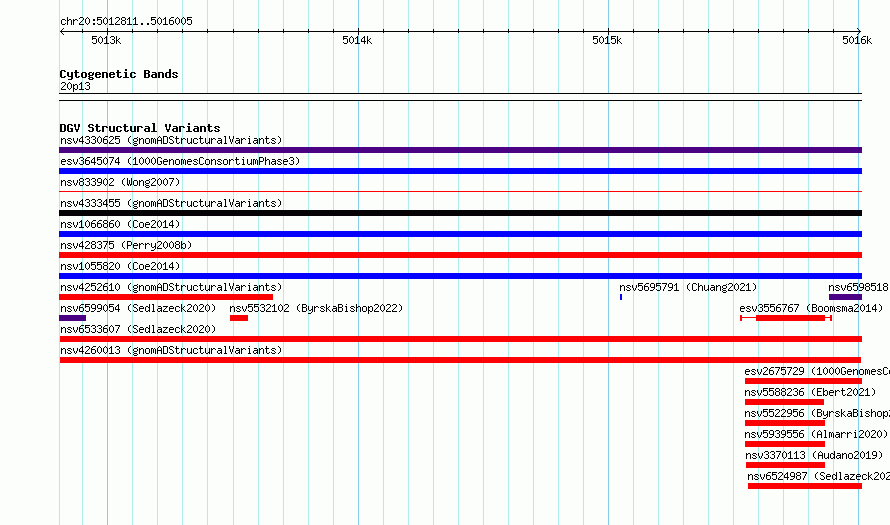Open the nsv6598518 label
The width and height of the screenshot is (890, 525).
858,287
